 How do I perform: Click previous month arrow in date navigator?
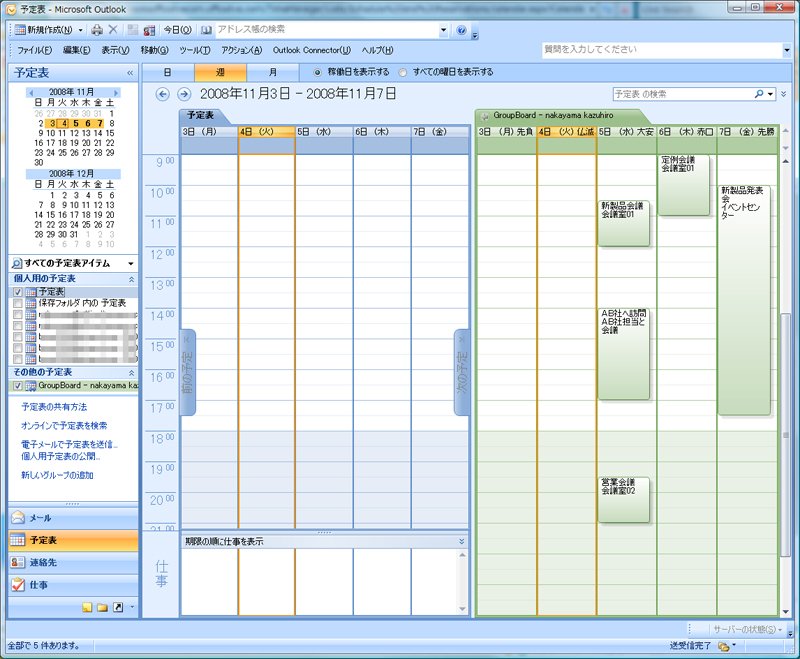[x=31, y=92]
